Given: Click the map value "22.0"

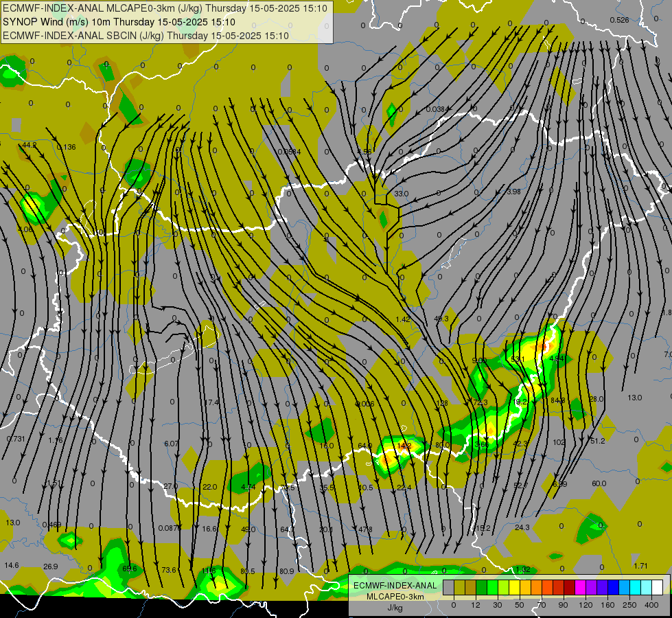Looking at the screenshot, I should (x=209, y=488).
